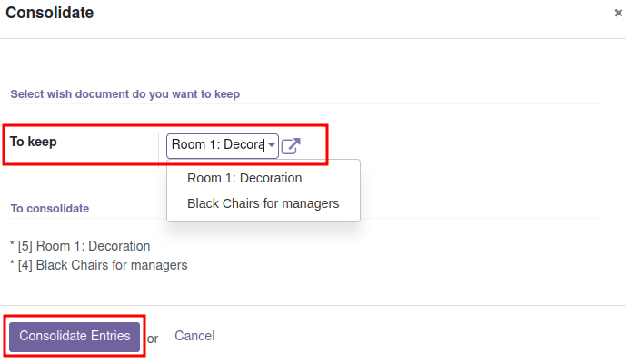The width and height of the screenshot is (626, 364).
Task: Click the footer separator above Consolidate Entries
Action: 313,306
